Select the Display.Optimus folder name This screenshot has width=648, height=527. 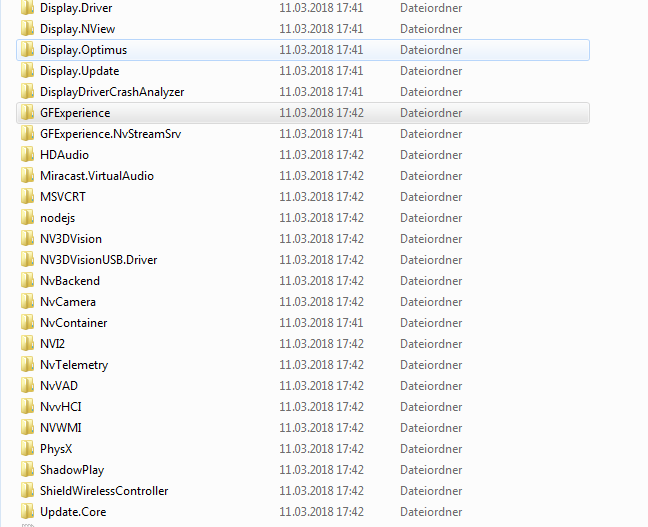tap(83, 50)
